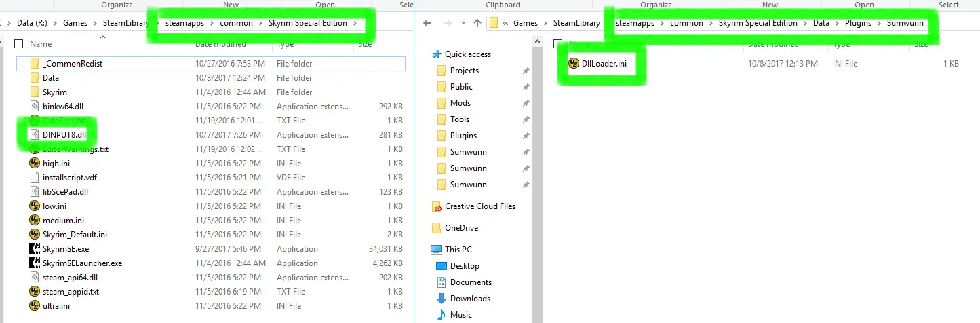
Task: Click the Desktop icon under This PC
Action: pyautogui.click(x=442, y=266)
